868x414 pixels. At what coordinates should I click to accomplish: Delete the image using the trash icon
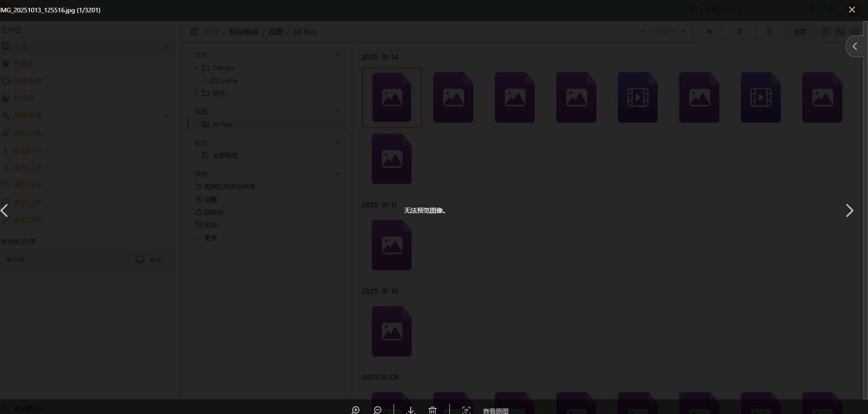pyautogui.click(x=433, y=410)
